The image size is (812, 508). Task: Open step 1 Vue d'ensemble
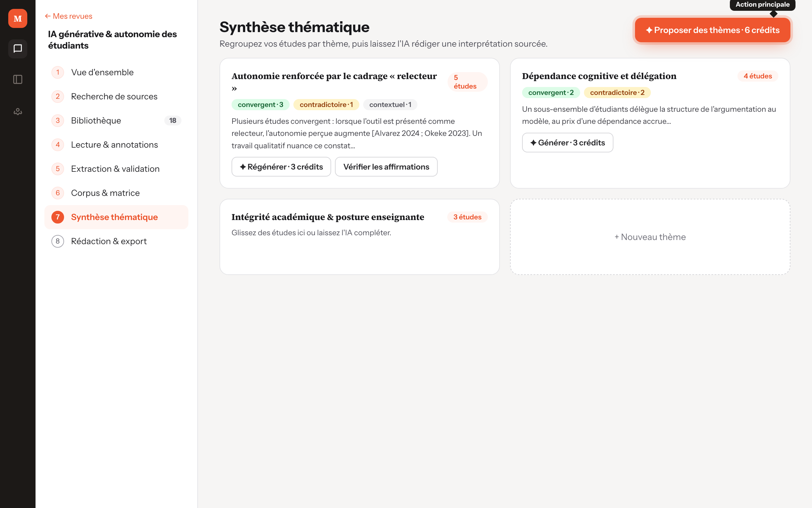point(116,72)
